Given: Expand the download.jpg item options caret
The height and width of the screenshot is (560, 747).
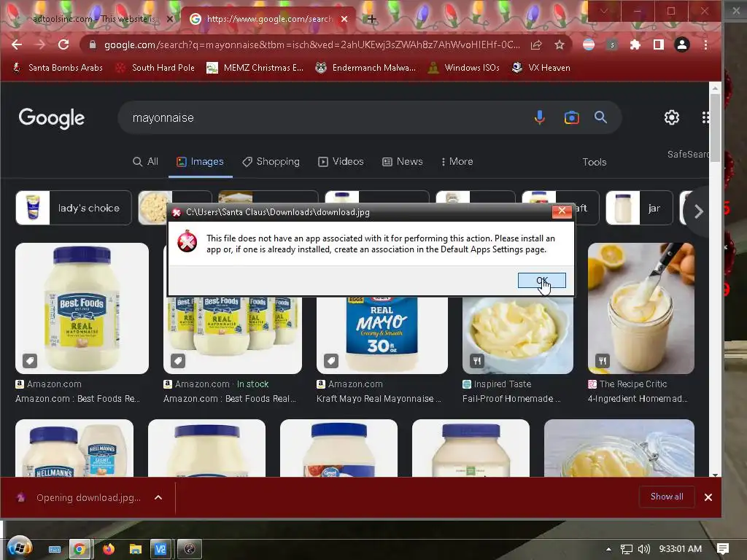Looking at the screenshot, I should click(158, 497).
